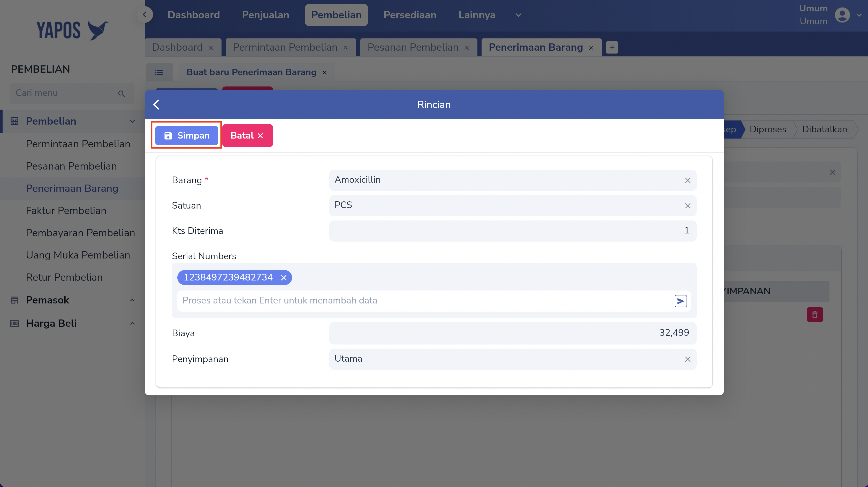
Task: Click the user account avatar icon
Action: click(842, 15)
